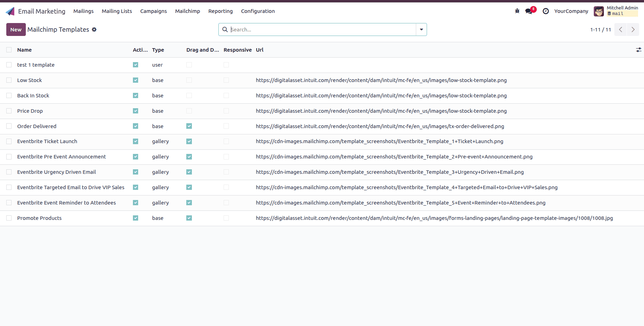Open the Back In Stock record
The image size is (644, 326).
tap(33, 96)
